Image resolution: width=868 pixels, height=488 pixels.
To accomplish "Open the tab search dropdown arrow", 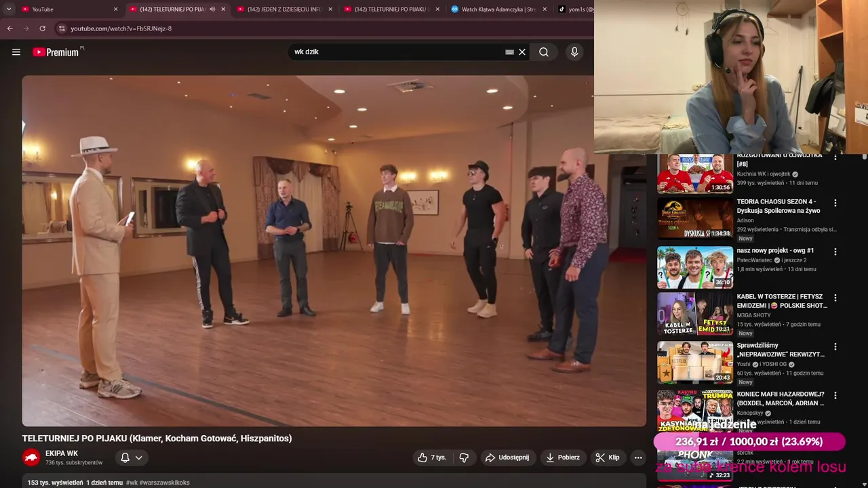I will tap(9, 9).
